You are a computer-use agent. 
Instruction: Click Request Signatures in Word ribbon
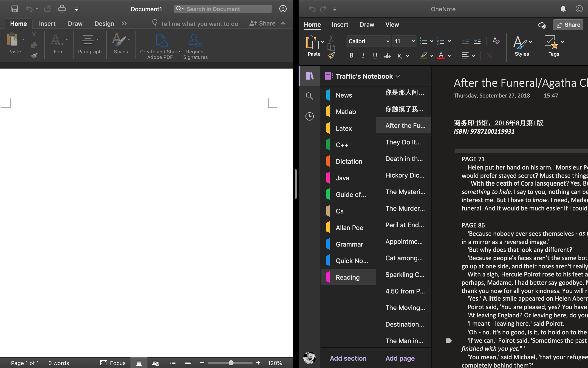coord(195,46)
